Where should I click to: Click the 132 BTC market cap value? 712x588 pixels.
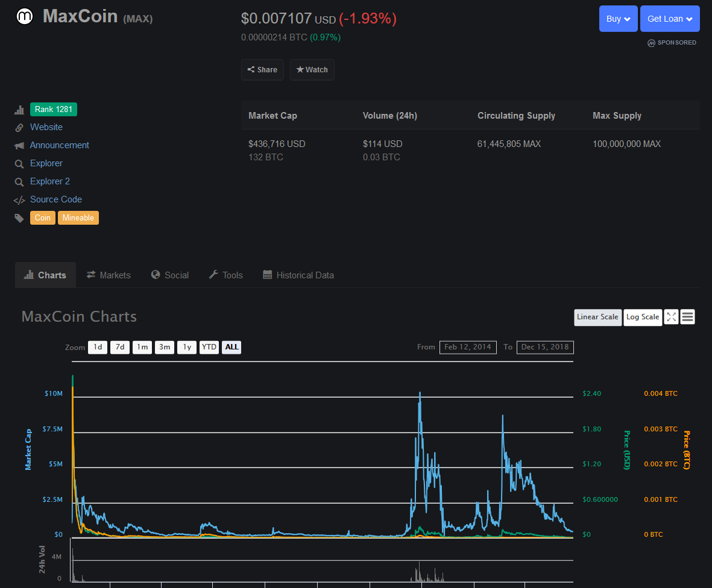coord(266,157)
